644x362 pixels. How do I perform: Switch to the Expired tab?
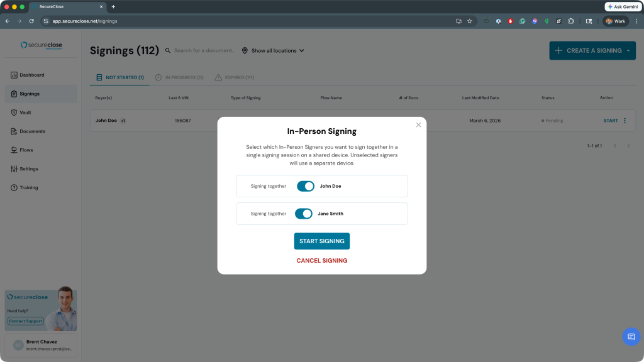coord(235,78)
